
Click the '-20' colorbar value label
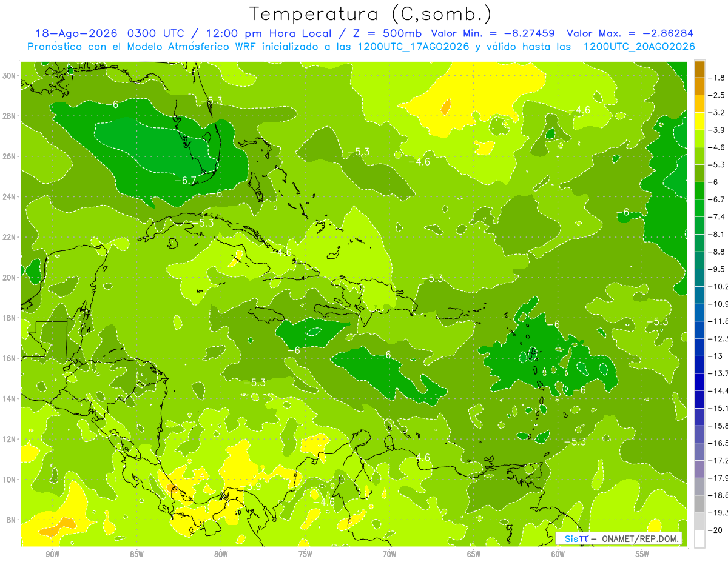point(715,530)
